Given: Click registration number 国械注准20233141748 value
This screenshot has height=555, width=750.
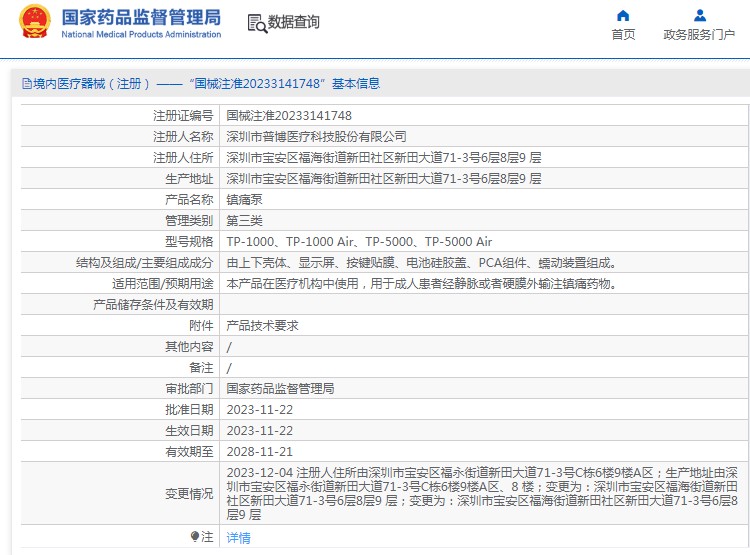Looking at the screenshot, I should 289,116.
